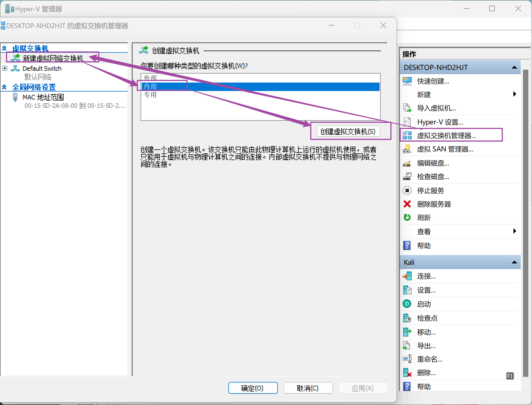Screen dimensions: 532x405
Task: Click 创建虚拟交换机(S) button
Action: (x=348, y=131)
